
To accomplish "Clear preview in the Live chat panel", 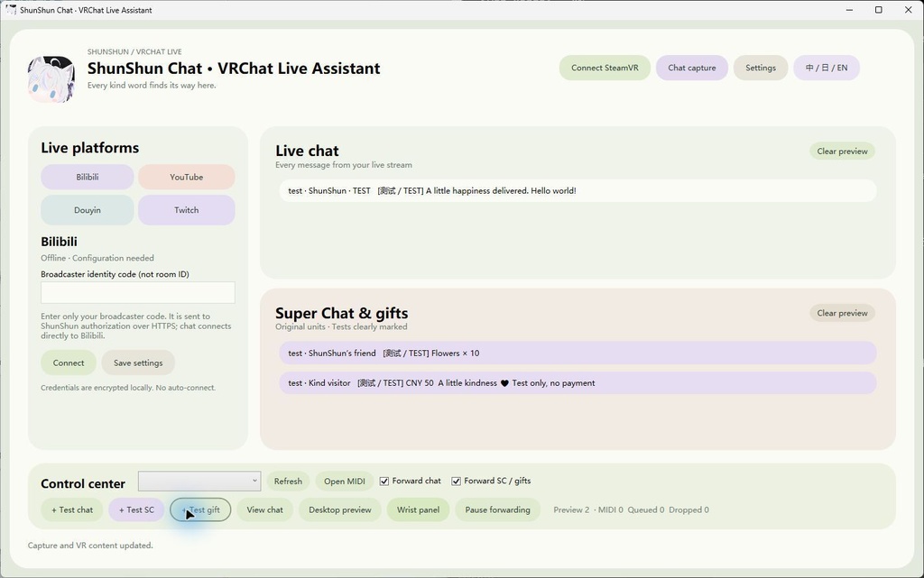I will [842, 151].
